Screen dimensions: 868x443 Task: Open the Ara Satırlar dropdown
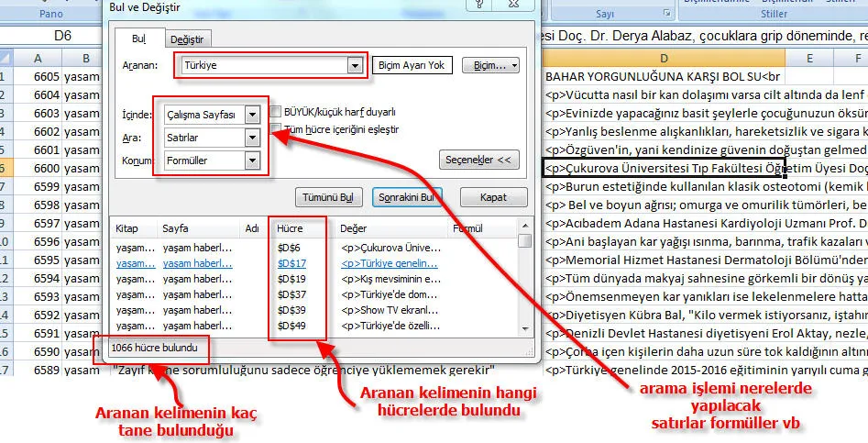click(x=253, y=137)
